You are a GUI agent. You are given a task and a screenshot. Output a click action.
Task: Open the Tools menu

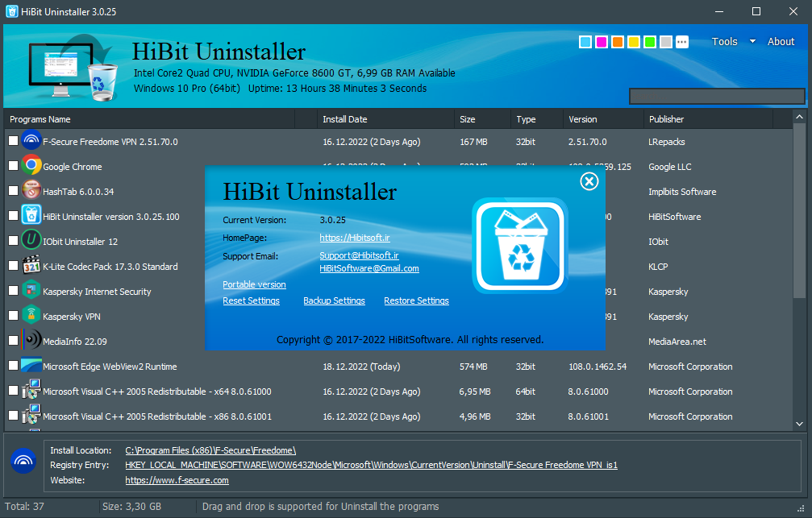pyautogui.click(x=724, y=41)
